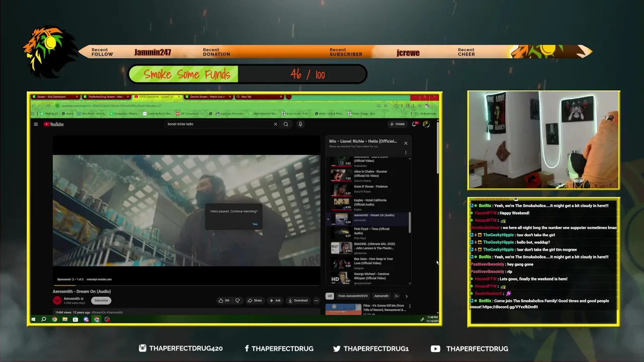
Task: Click the Aerosmith - Dream On (Audio) title
Action: (x=82, y=292)
